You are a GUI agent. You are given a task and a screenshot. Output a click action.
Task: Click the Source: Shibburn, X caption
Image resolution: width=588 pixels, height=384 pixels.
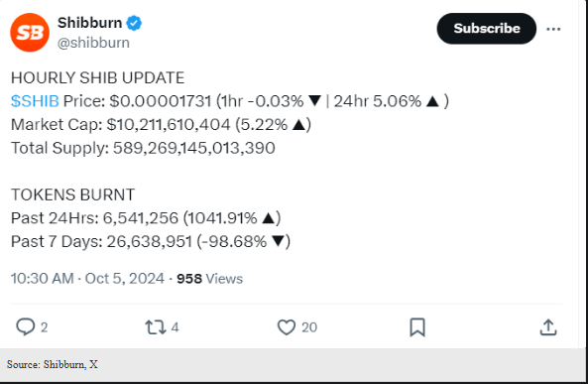click(53, 364)
